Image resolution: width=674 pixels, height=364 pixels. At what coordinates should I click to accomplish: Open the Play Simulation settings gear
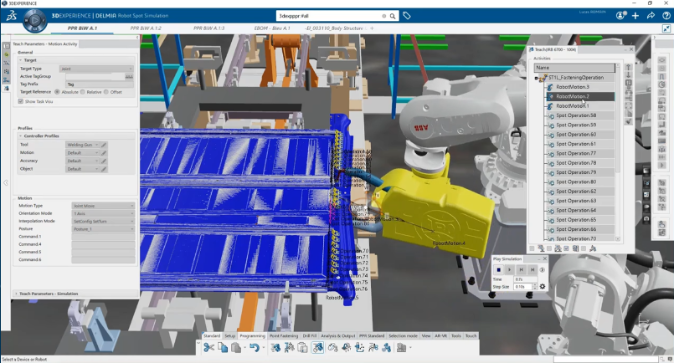pos(542,286)
